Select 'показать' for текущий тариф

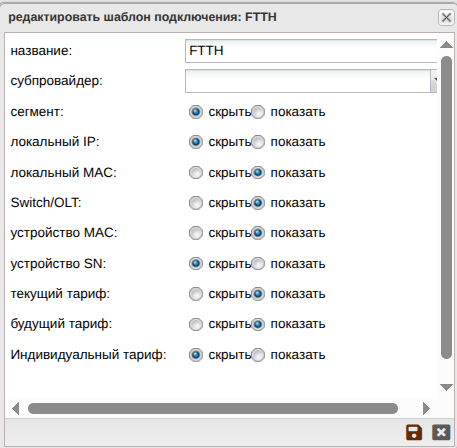258,294
